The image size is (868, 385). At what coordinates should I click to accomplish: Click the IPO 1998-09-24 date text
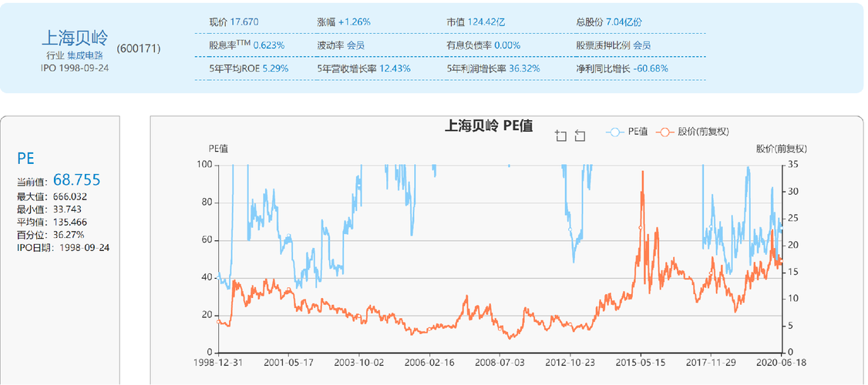[75, 67]
